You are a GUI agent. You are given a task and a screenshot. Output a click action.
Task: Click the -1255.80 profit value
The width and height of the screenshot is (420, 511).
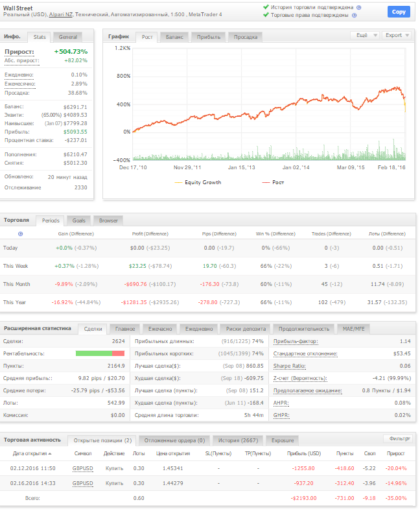pyautogui.click(x=303, y=468)
